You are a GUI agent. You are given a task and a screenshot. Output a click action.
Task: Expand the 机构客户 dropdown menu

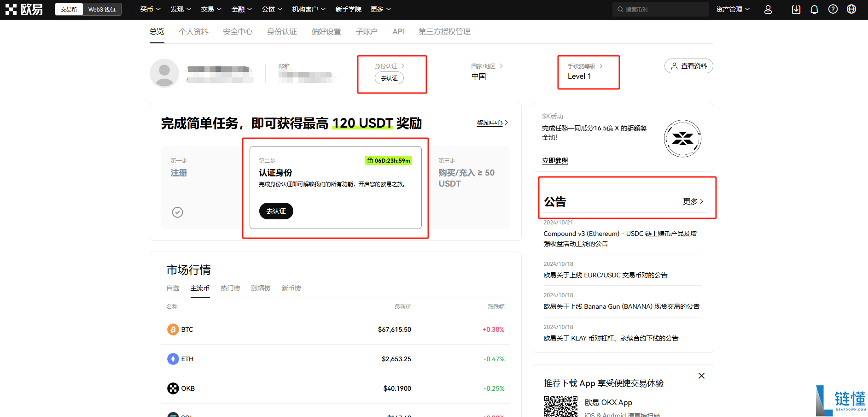[309, 9]
